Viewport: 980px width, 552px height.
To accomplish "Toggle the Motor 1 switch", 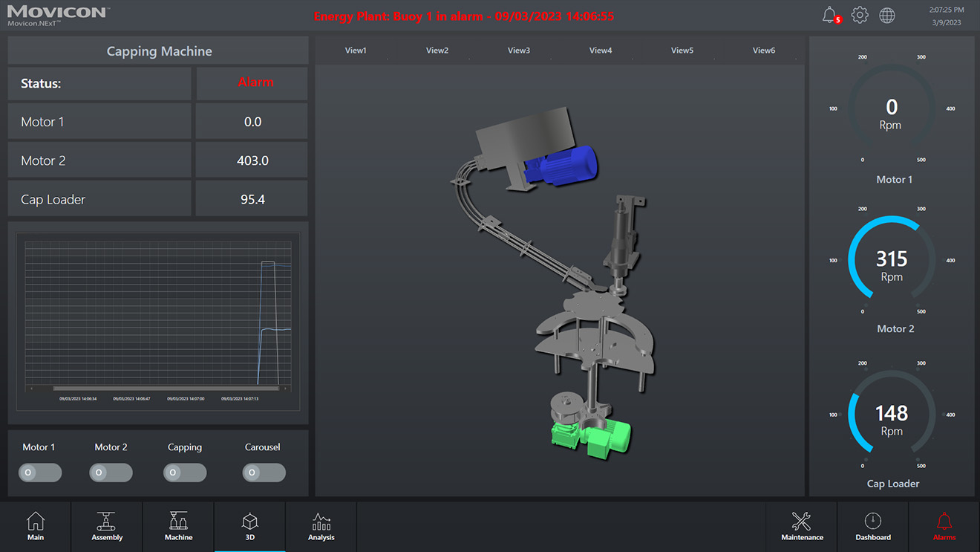I will coord(39,473).
